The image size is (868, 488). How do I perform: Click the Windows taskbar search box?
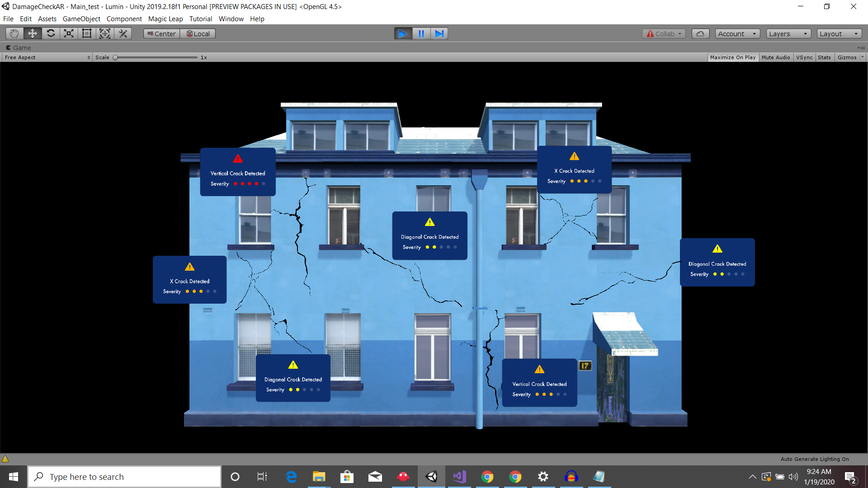click(124, 477)
